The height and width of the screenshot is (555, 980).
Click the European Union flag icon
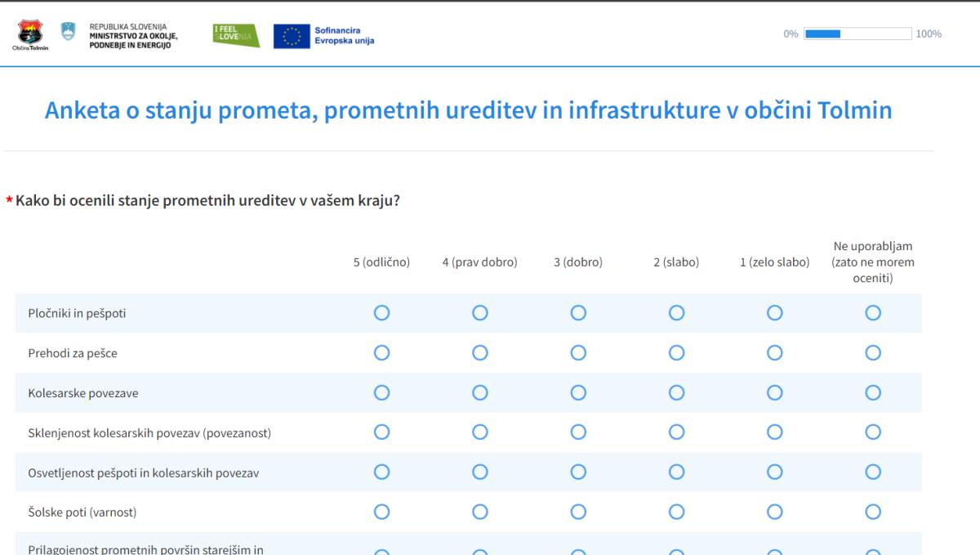pyautogui.click(x=292, y=36)
